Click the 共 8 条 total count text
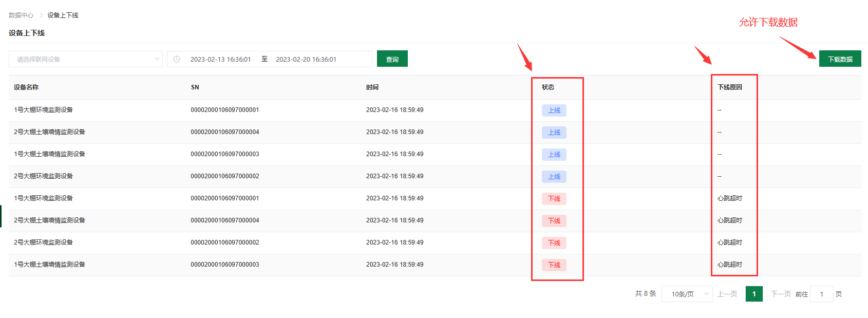The height and width of the screenshot is (318, 868). tap(646, 294)
